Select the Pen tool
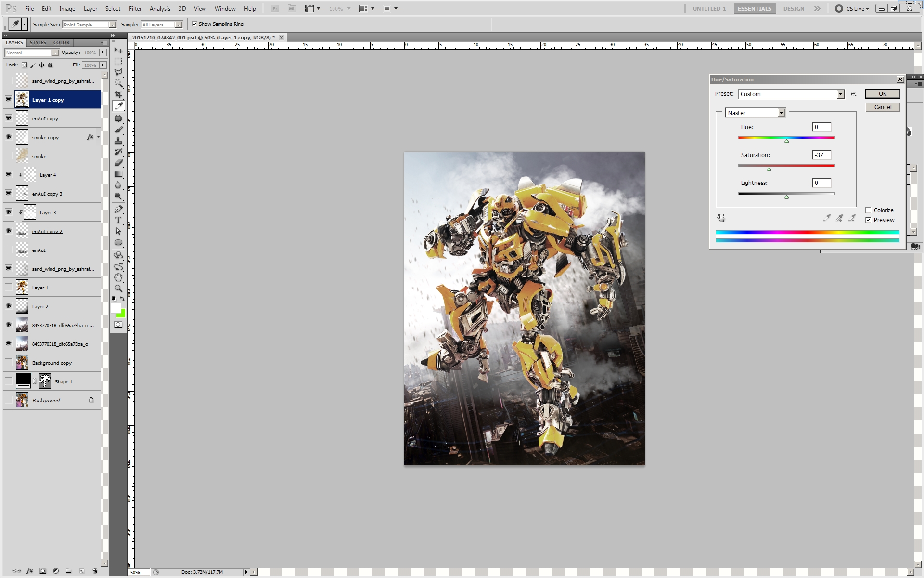The height and width of the screenshot is (578, 924). [118, 209]
